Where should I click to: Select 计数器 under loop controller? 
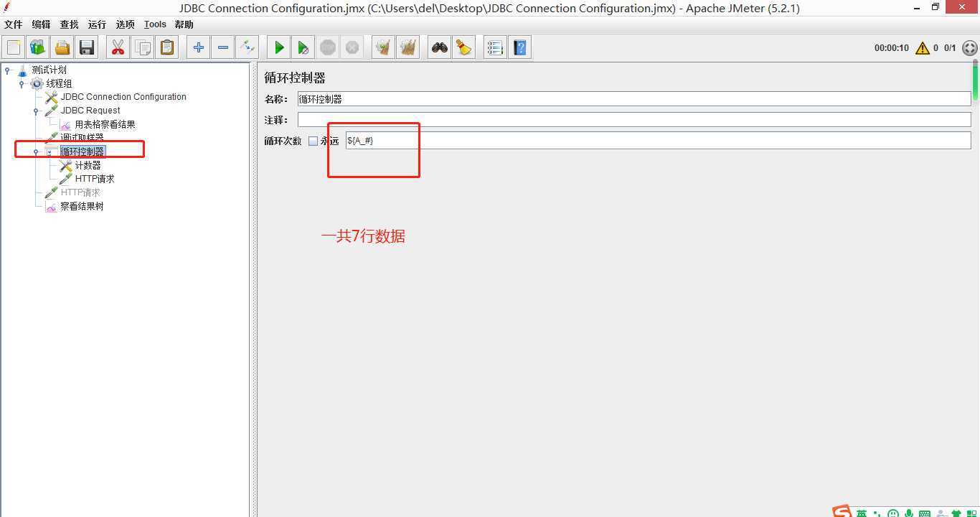88,165
